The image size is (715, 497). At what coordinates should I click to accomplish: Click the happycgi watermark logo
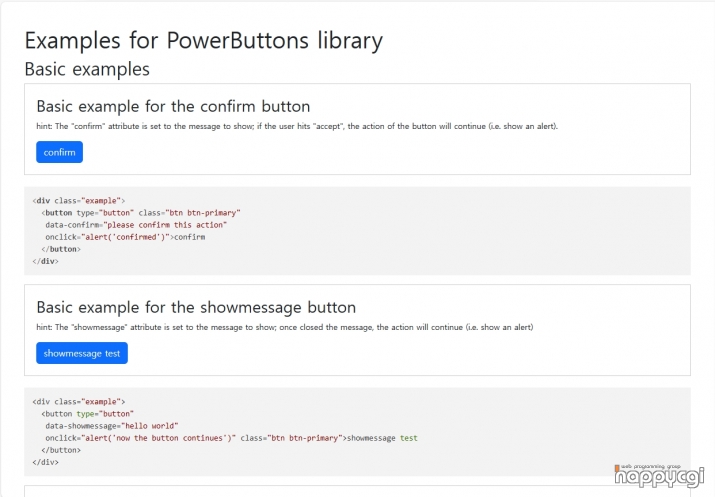(659, 477)
